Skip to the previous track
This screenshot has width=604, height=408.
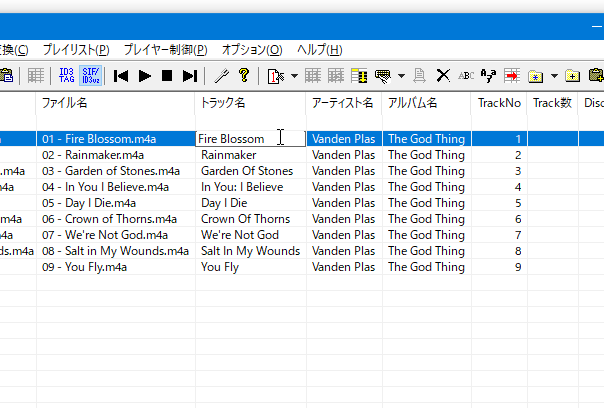click(x=121, y=76)
